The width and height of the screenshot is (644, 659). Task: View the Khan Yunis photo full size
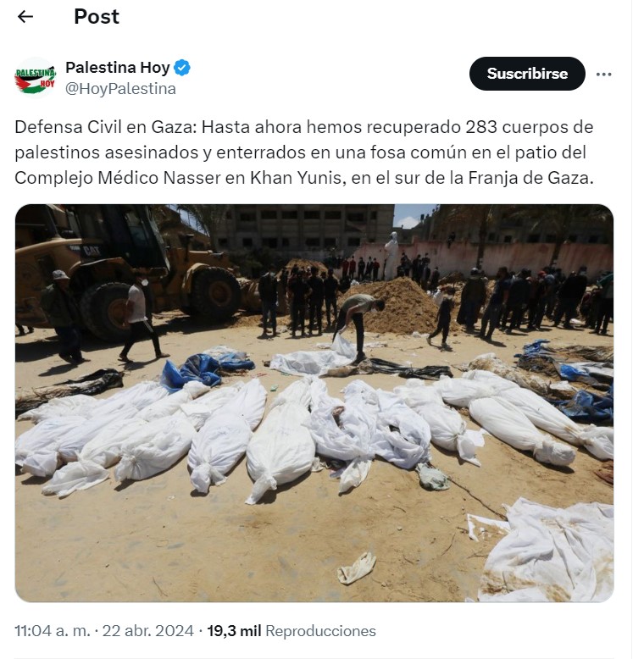[314, 403]
